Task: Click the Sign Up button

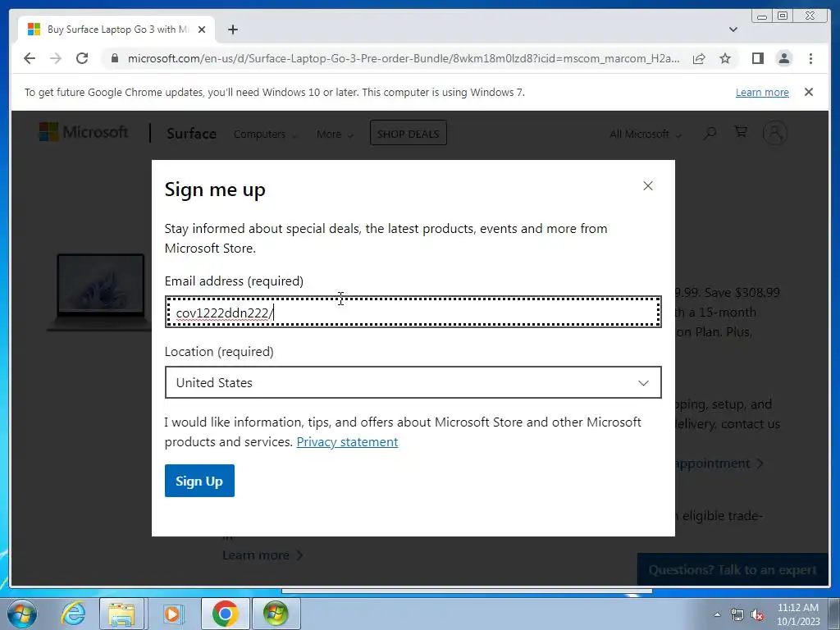Action: tap(199, 481)
